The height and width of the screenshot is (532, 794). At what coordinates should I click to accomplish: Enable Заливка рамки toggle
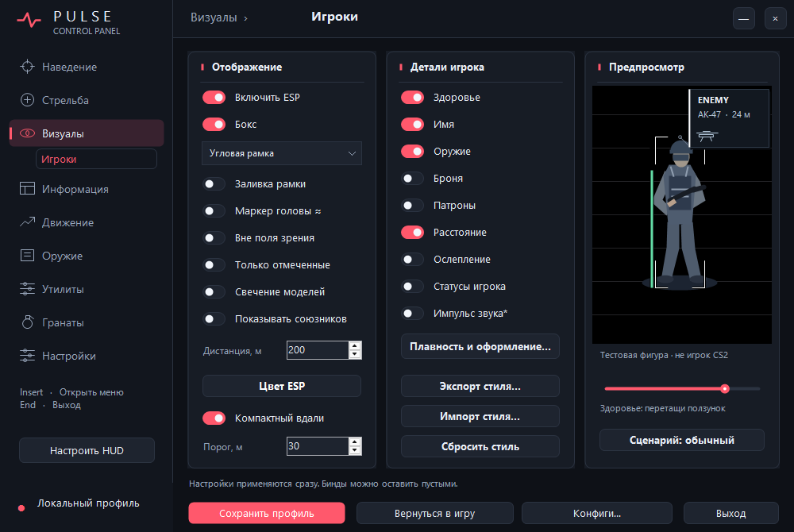pyautogui.click(x=214, y=183)
